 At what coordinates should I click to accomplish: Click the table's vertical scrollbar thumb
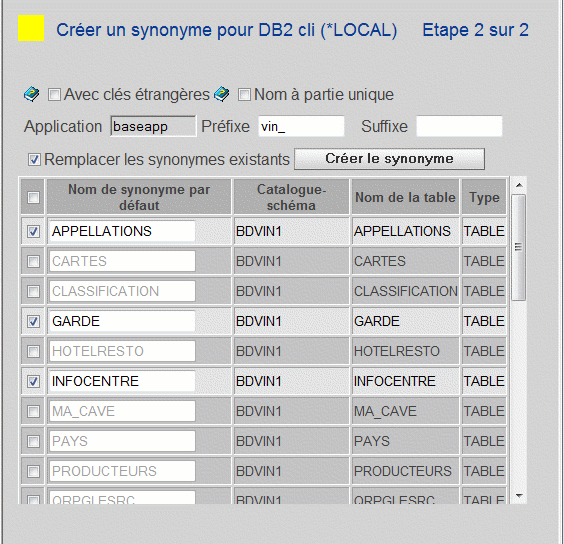[519, 247]
